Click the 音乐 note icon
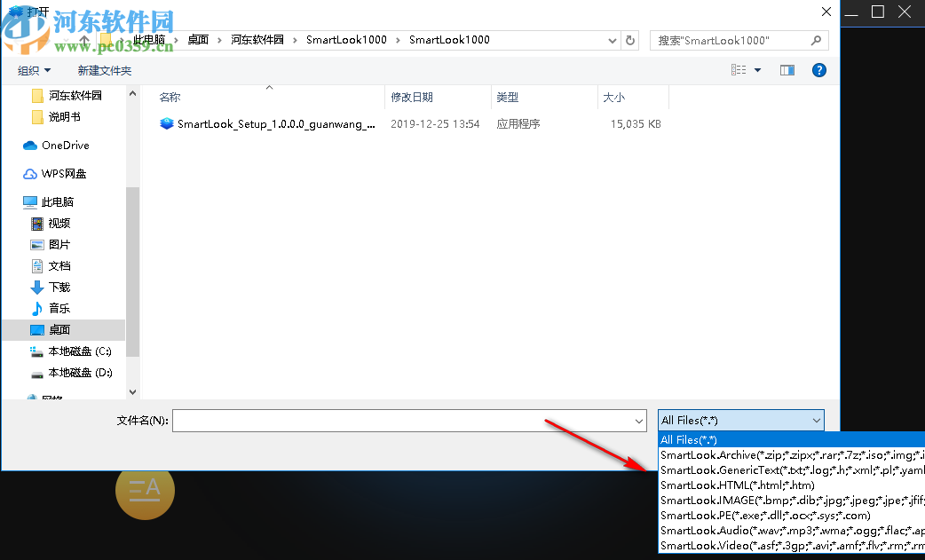 pos(37,308)
